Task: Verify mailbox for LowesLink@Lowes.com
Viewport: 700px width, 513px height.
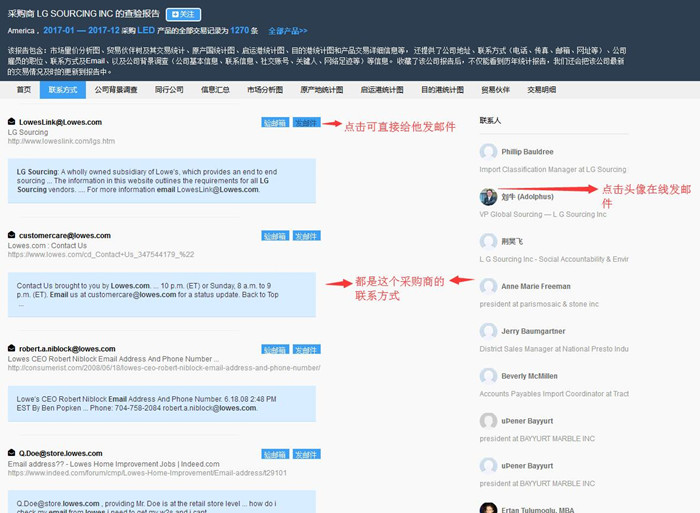Action: tap(275, 122)
